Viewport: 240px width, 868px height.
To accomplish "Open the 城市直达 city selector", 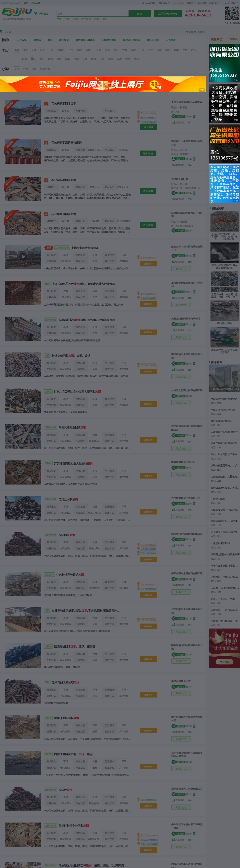I will click(43, 14).
